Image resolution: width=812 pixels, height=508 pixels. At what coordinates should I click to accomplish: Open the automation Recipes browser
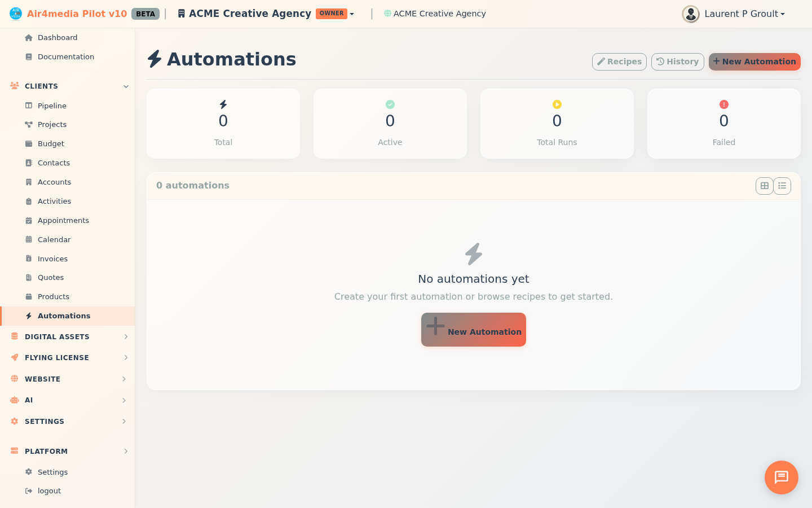click(619, 62)
